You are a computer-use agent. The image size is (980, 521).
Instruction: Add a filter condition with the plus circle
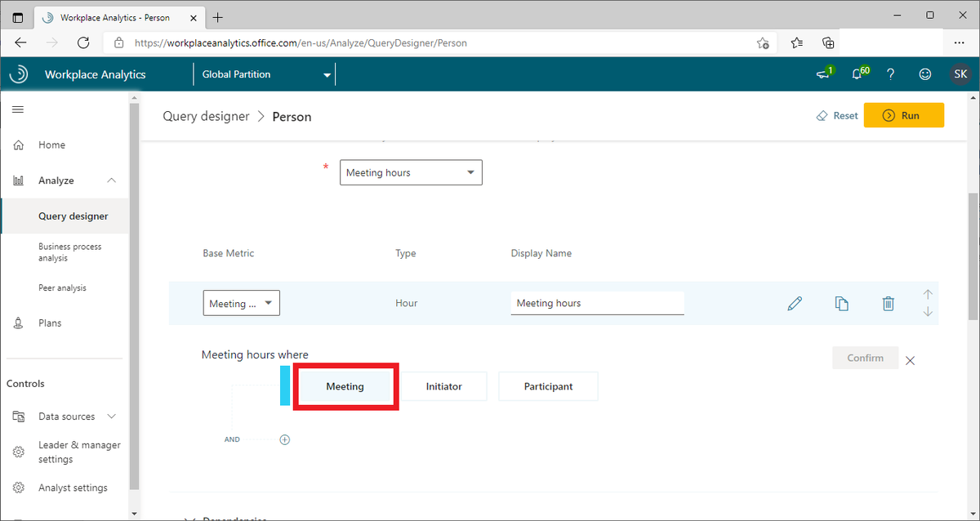click(285, 439)
